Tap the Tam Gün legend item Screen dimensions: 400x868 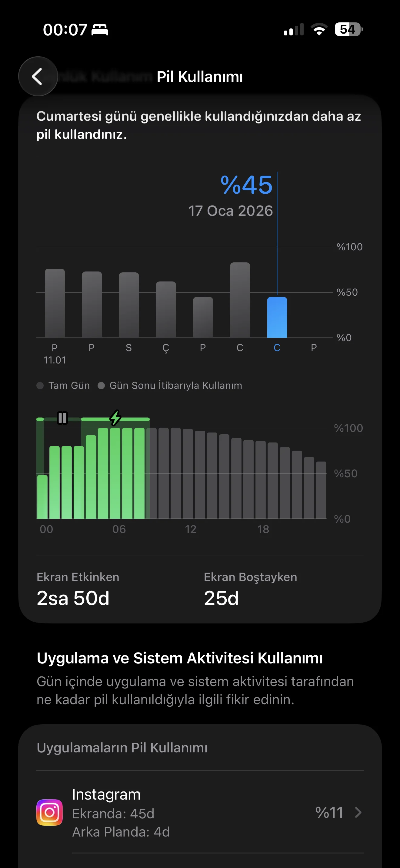pyautogui.click(x=63, y=386)
